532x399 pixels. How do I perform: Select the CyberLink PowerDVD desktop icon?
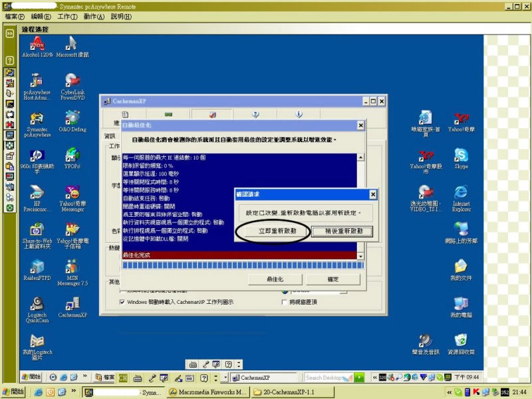tap(72, 87)
